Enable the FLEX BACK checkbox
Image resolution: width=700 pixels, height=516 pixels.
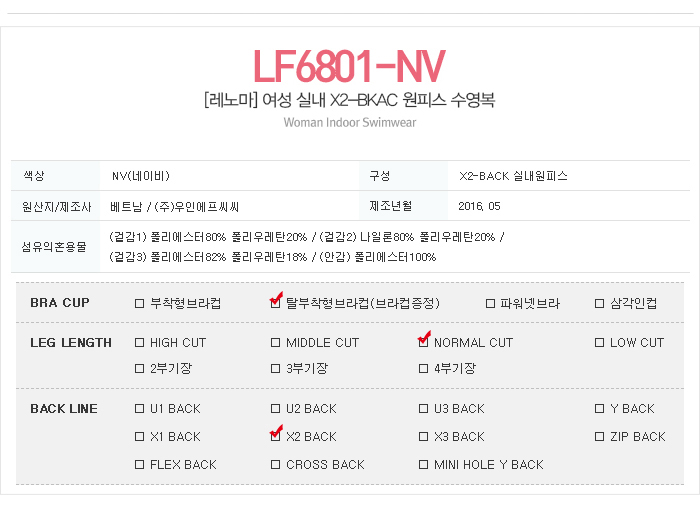[x=140, y=465]
